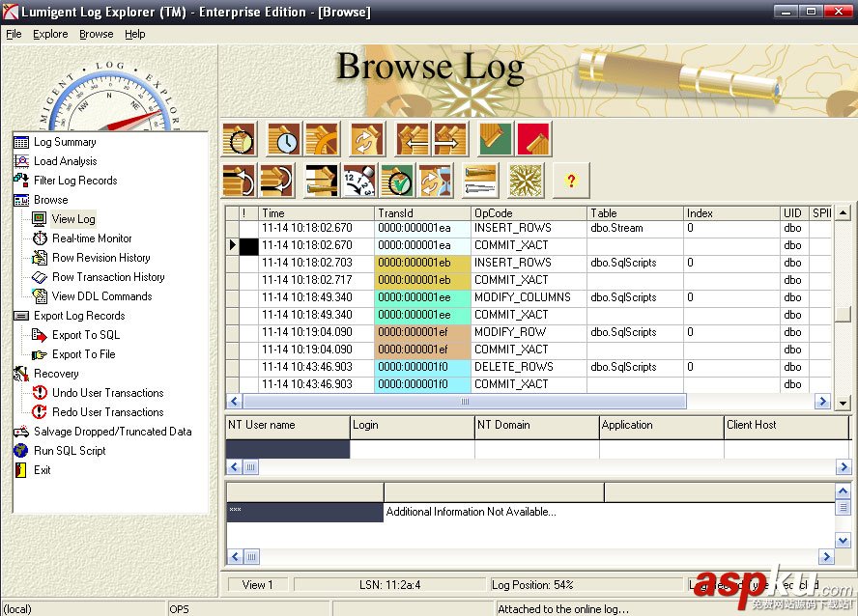Image resolution: width=858 pixels, height=616 pixels.
Task: Open the File menu
Action: click(x=14, y=34)
